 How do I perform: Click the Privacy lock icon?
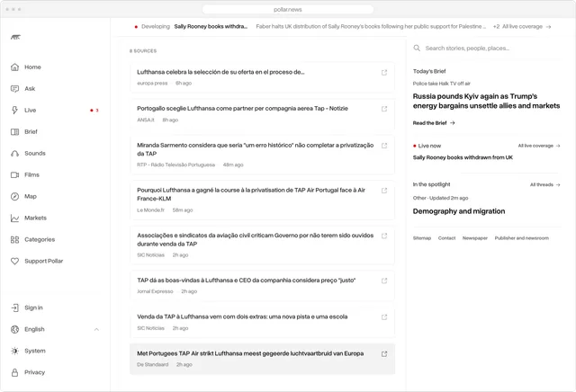(14, 372)
